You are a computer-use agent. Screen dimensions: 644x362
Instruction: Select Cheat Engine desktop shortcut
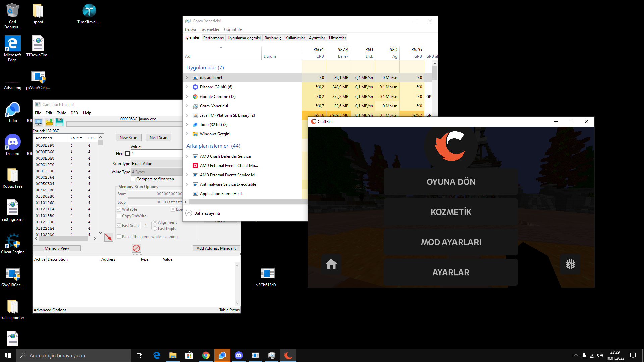pyautogui.click(x=13, y=243)
